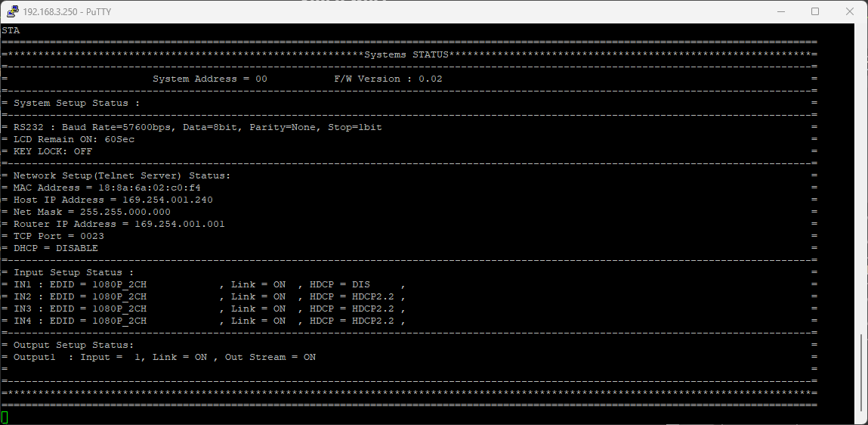
Task: Click the F/W Version 0.02 value
Action: pyautogui.click(x=388, y=79)
